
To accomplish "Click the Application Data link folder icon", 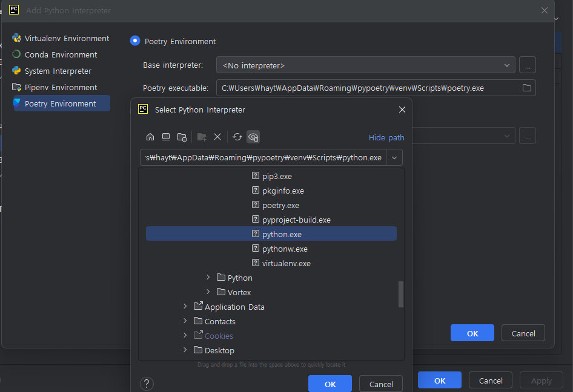I will (x=198, y=306).
